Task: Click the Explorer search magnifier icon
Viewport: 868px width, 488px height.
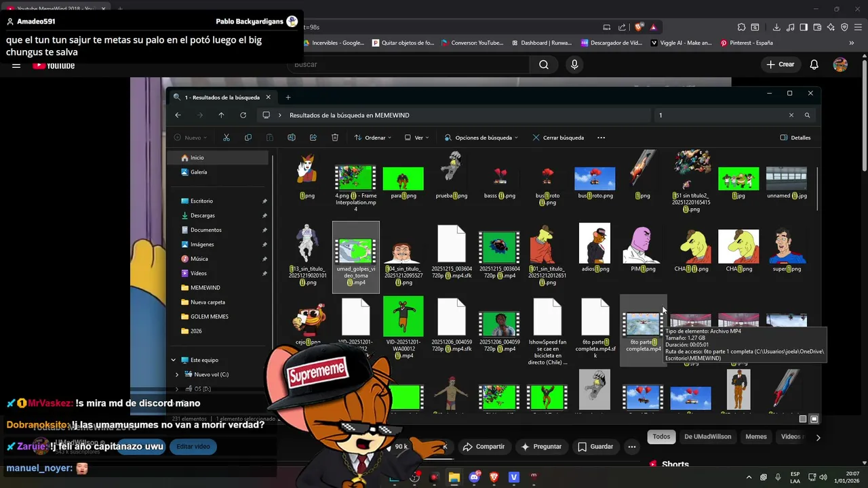Action: tap(807, 115)
